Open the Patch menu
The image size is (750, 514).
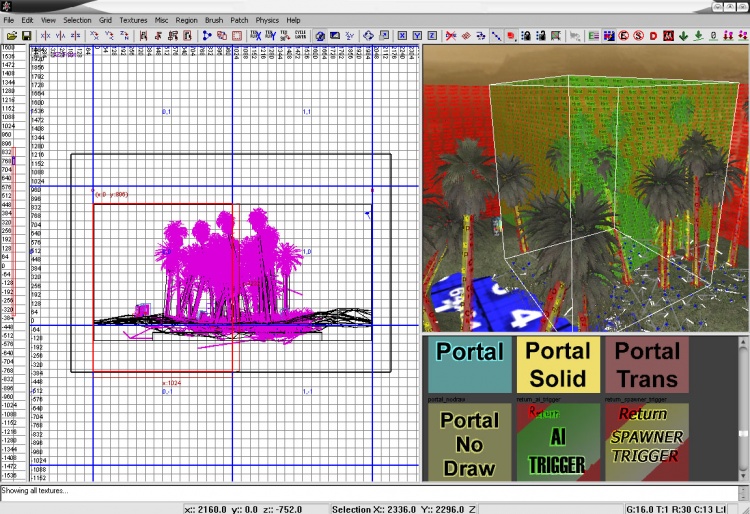click(239, 20)
